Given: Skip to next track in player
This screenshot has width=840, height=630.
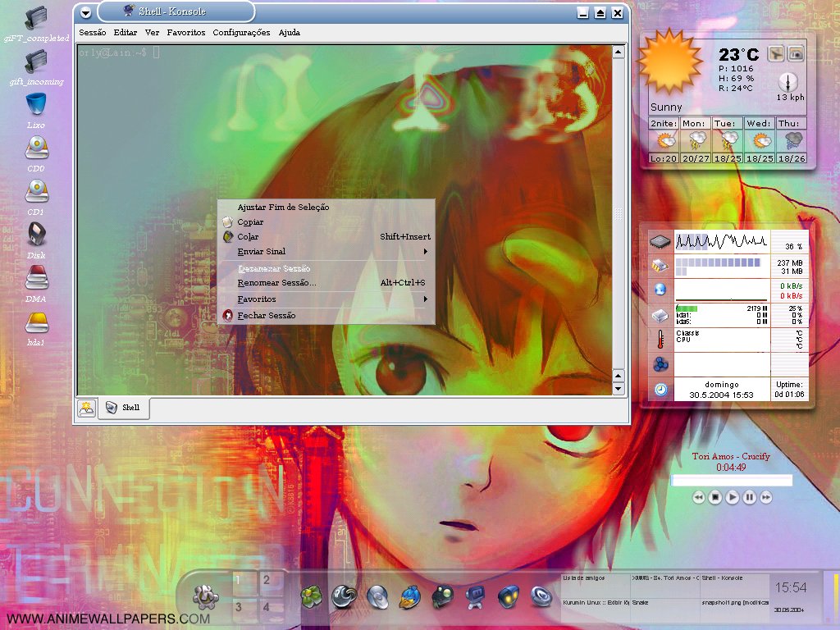Looking at the screenshot, I should tap(766, 498).
